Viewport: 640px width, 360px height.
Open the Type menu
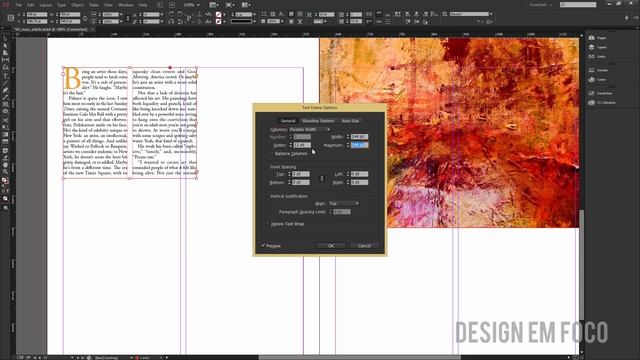point(61,5)
